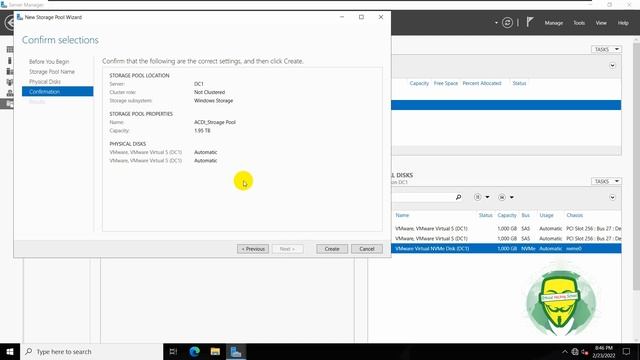Sort storage pools by Free Space column

click(446, 83)
